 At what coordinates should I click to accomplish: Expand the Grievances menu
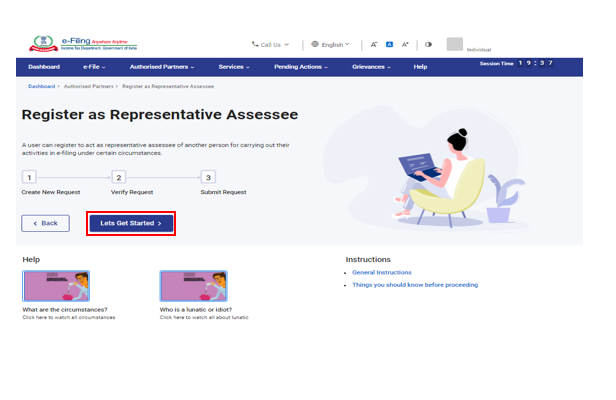coord(371,67)
